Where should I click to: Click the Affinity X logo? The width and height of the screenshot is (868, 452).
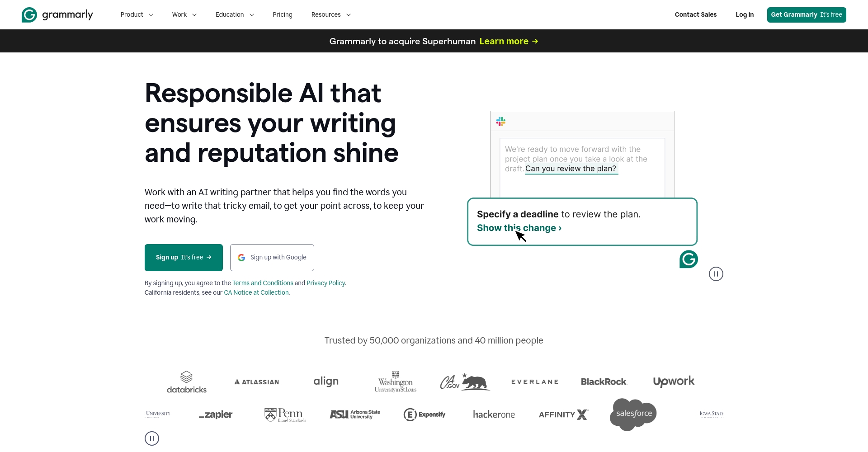tap(563, 414)
